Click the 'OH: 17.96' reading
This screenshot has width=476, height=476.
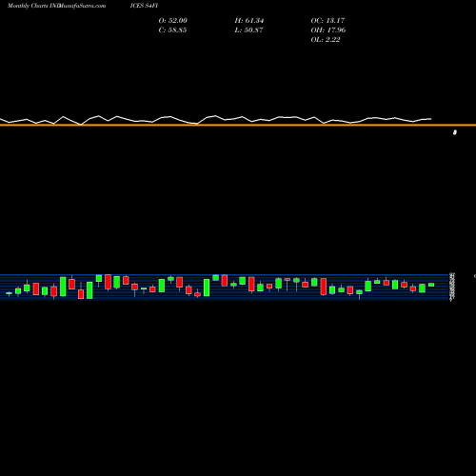328,30
